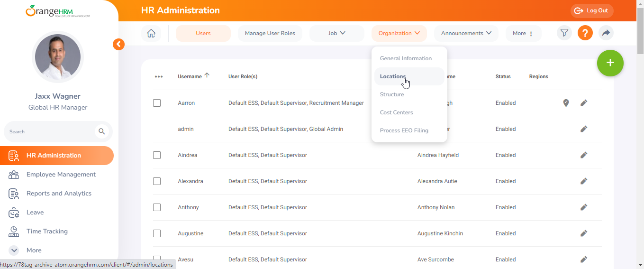Select the checkbox for Alexandra
Image resolution: width=644 pixels, height=269 pixels.
(x=157, y=181)
